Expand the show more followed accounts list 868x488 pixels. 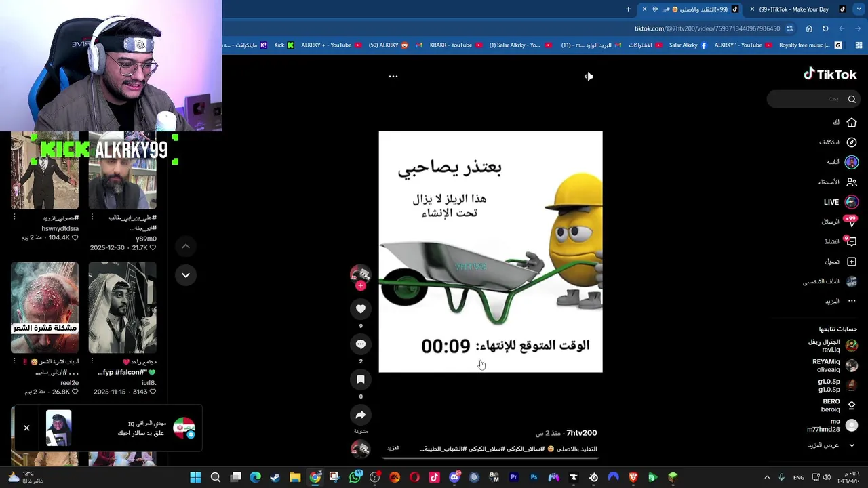tap(832, 445)
